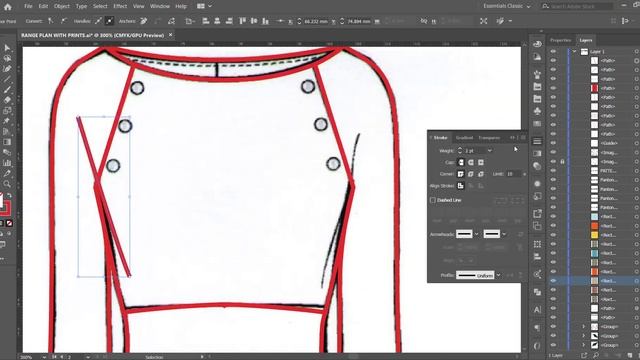640x360 pixels.
Task: Select the Miter Join corner option
Action: [461, 174]
